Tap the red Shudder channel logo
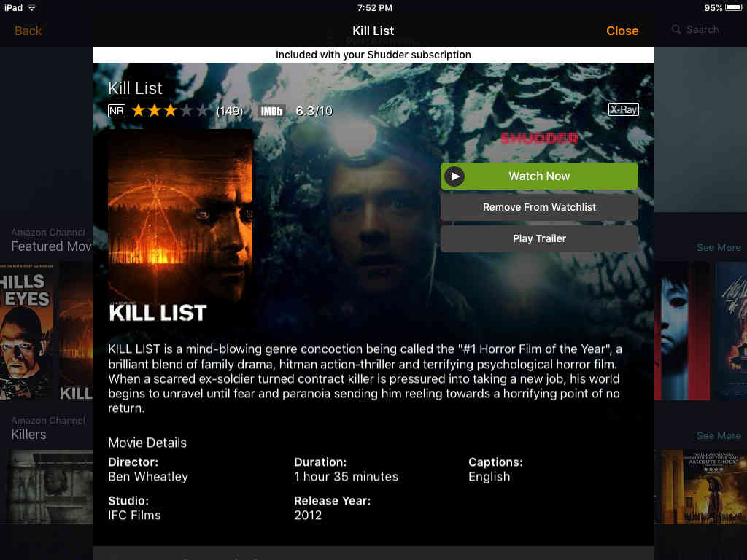Viewport: 747px width, 560px height. pos(539,139)
